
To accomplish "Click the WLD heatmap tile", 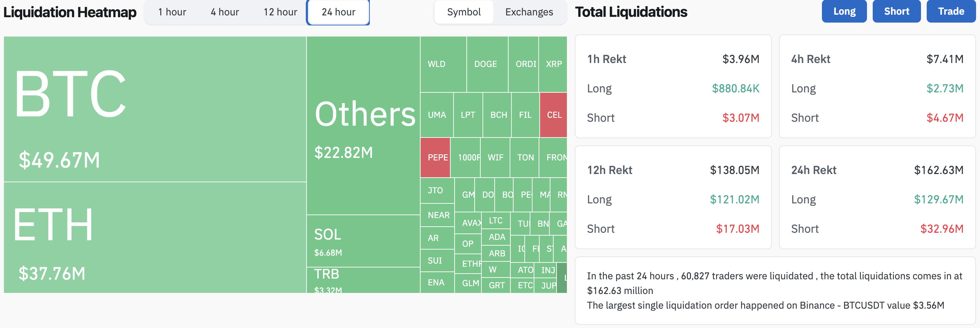I will [x=443, y=64].
